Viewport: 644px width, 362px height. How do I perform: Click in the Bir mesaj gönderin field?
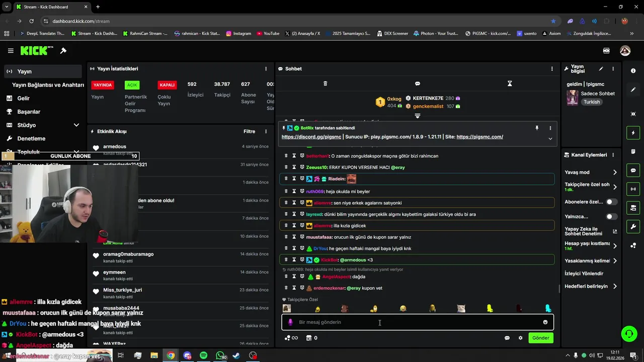point(418,322)
